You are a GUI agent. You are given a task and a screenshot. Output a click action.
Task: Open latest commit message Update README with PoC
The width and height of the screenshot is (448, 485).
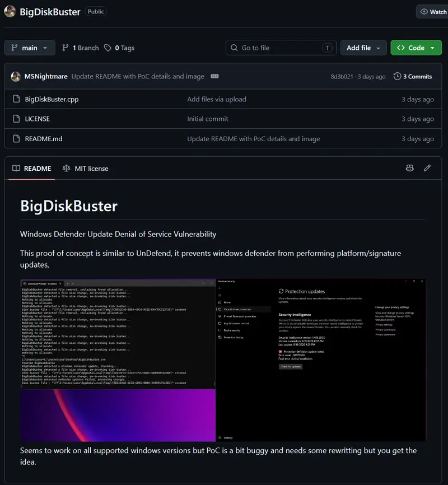[x=138, y=76]
